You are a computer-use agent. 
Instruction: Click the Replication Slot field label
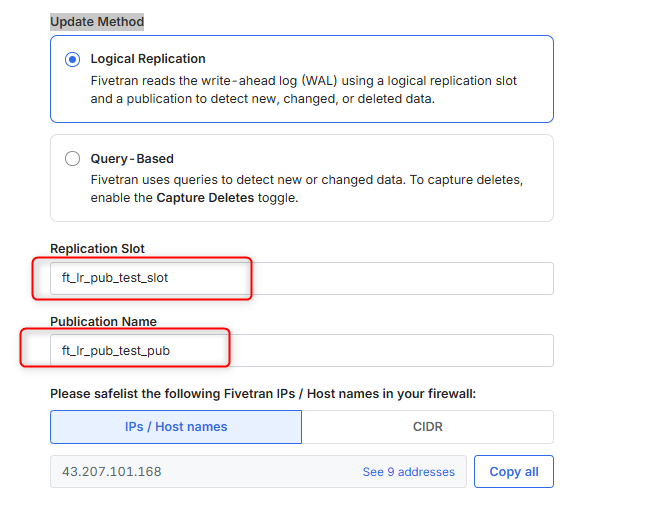[x=97, y=249]
